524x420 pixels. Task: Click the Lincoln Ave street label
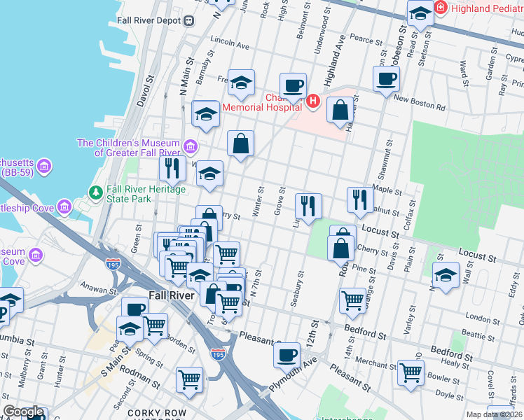click(x=230, y=43)
